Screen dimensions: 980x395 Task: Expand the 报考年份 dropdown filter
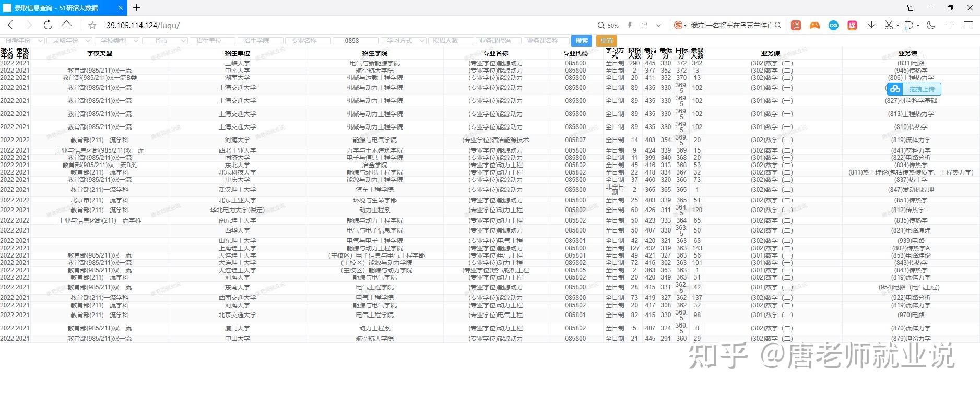23,41
